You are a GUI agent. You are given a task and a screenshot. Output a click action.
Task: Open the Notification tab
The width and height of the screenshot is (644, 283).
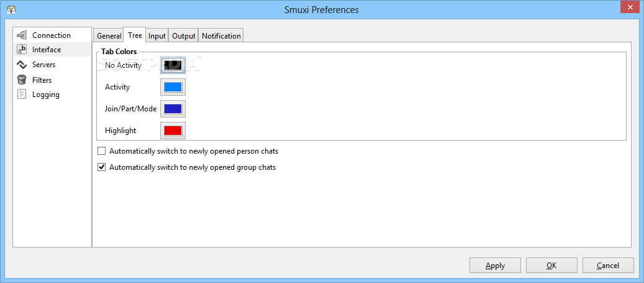tap(221, 36)
